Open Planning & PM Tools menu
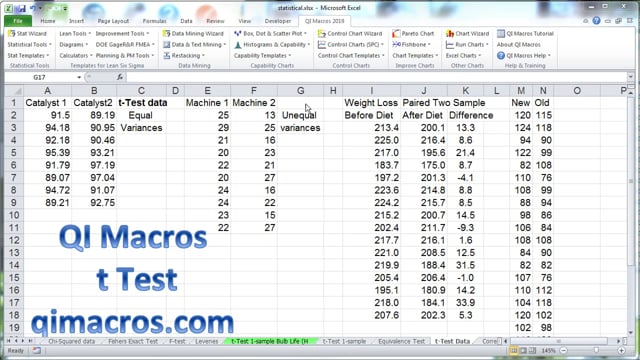640x360 pixels. coord(125,56)
